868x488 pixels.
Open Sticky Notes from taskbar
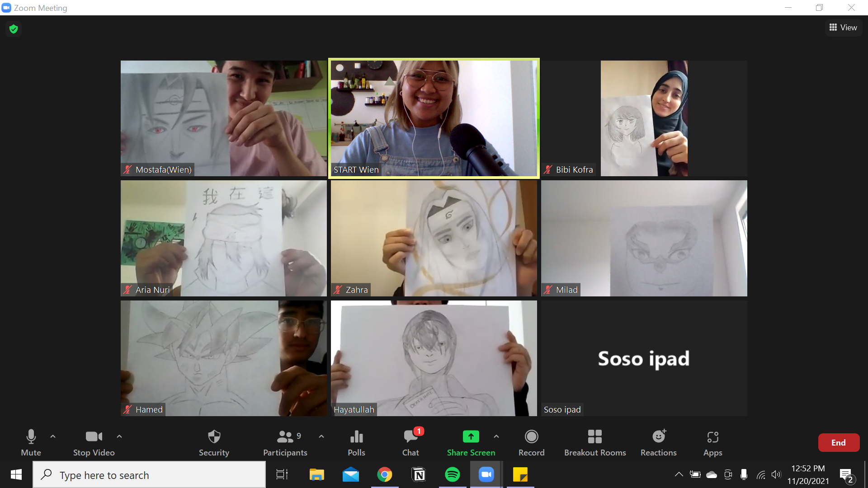tap(520, 475)
